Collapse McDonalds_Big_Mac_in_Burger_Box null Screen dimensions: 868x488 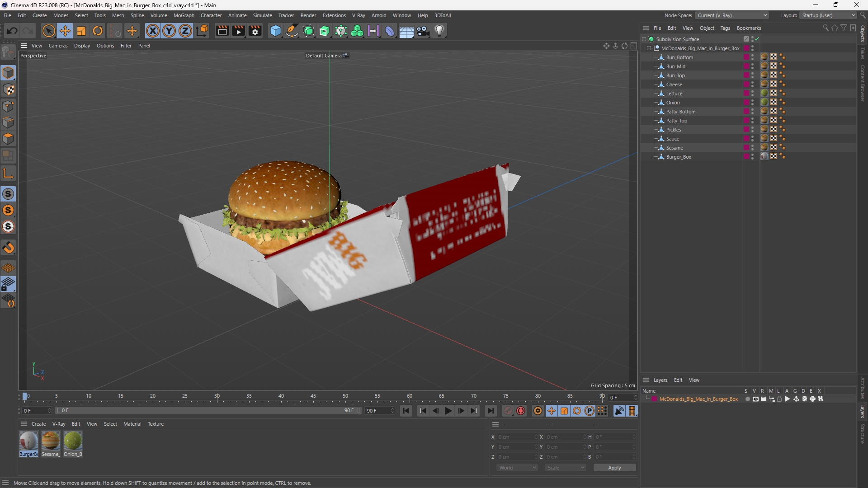click(x=649, y=48)
